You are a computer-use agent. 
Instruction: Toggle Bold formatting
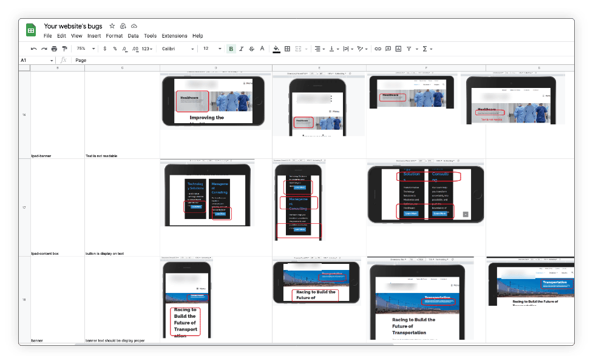(x=231, y=49)
